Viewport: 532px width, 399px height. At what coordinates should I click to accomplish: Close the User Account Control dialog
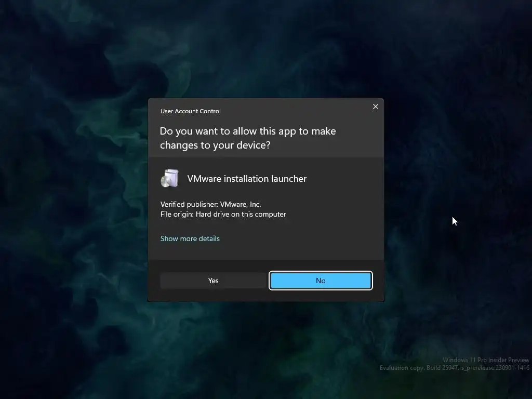376,107
